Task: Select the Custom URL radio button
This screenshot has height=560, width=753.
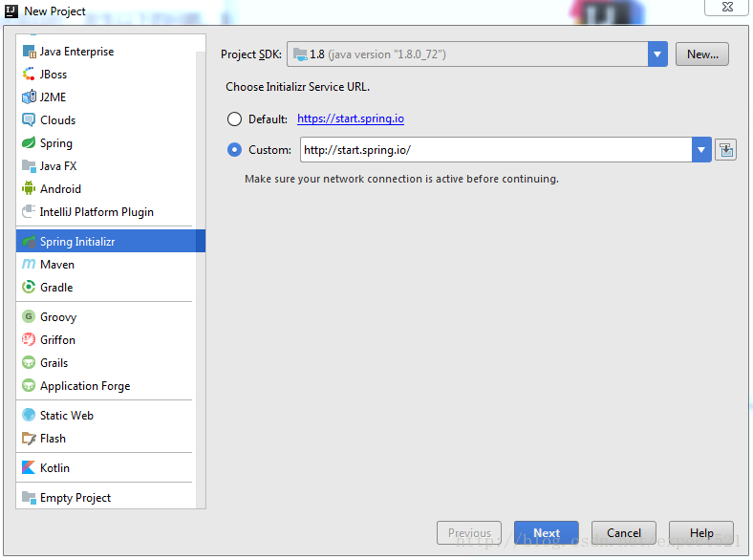Action: pyautogui.click(x=234, y=150)
